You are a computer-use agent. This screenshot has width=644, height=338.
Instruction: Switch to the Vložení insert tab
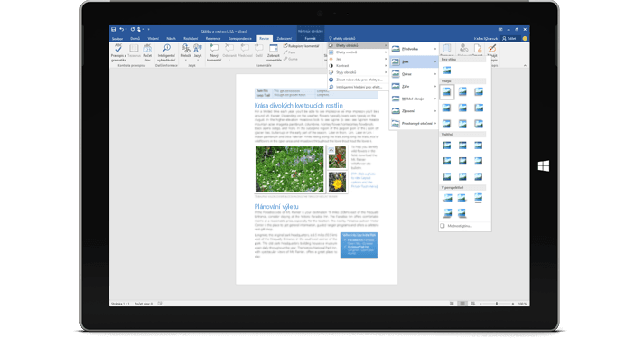tap(154, 39)
